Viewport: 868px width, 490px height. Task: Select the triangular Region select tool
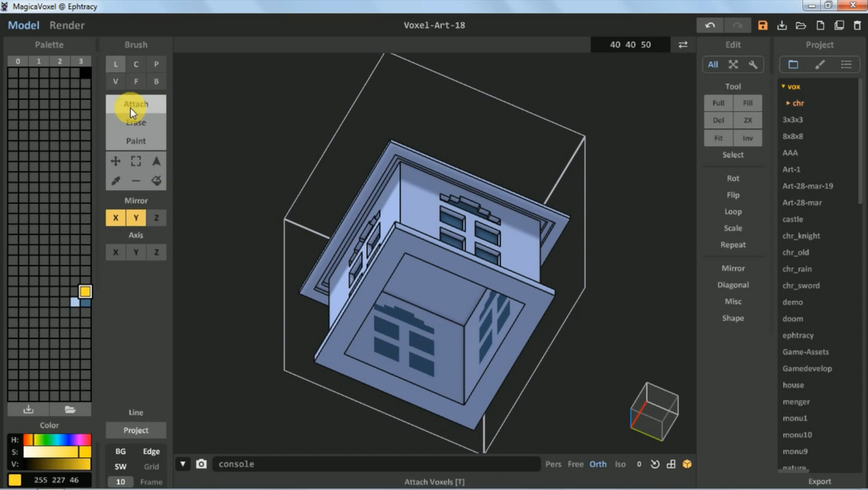tap(156, 162)
